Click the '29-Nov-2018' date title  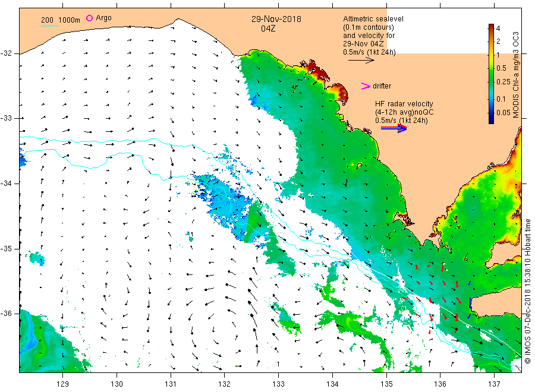click(276, 19)
